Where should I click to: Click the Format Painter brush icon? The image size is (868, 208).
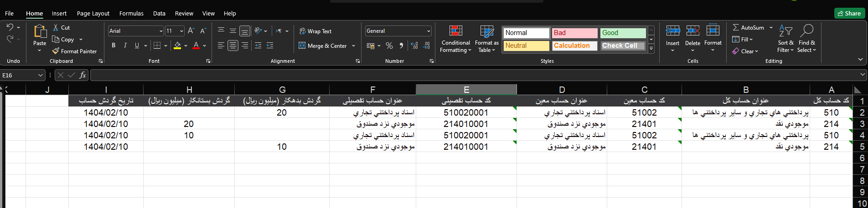pos(56,51)
